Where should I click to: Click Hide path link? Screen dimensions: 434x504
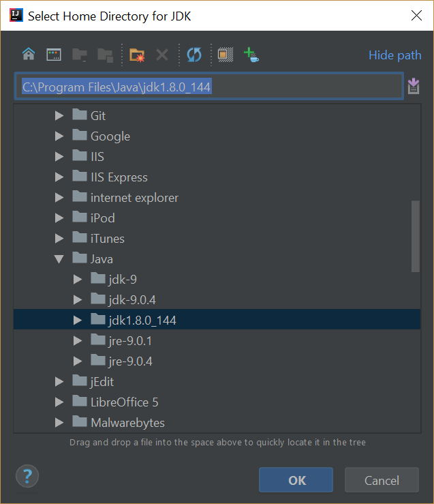tap(394, 55)
